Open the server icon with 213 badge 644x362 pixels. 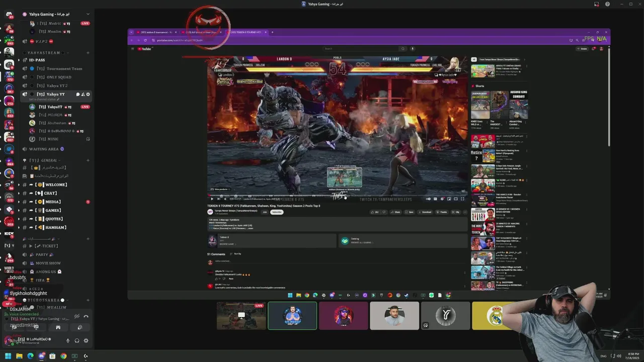[x=9, y=101]
